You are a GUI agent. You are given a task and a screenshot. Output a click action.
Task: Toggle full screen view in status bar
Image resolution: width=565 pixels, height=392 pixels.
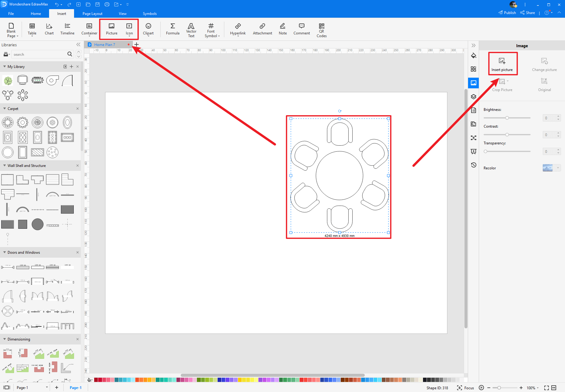click(546, 388)
